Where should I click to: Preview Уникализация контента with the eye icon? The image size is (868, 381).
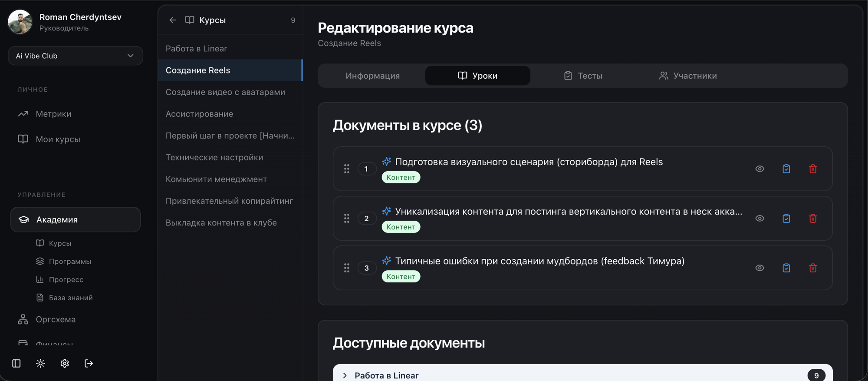759,218
